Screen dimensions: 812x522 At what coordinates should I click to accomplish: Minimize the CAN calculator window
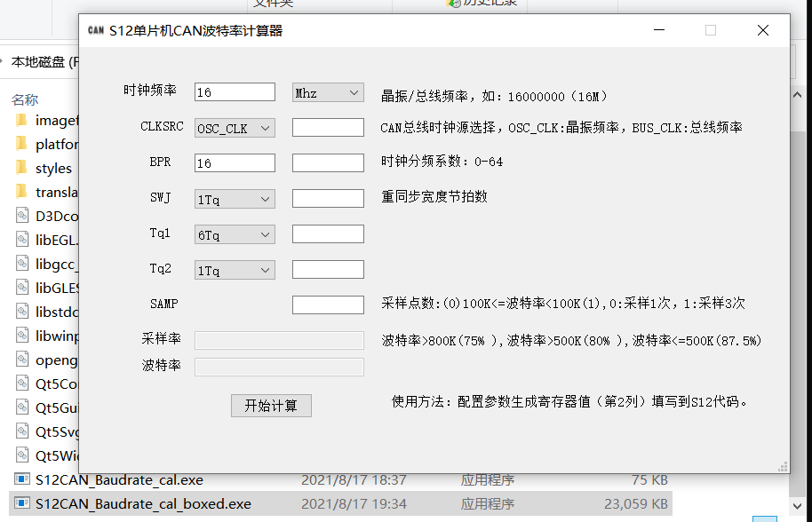click(659, 30)
